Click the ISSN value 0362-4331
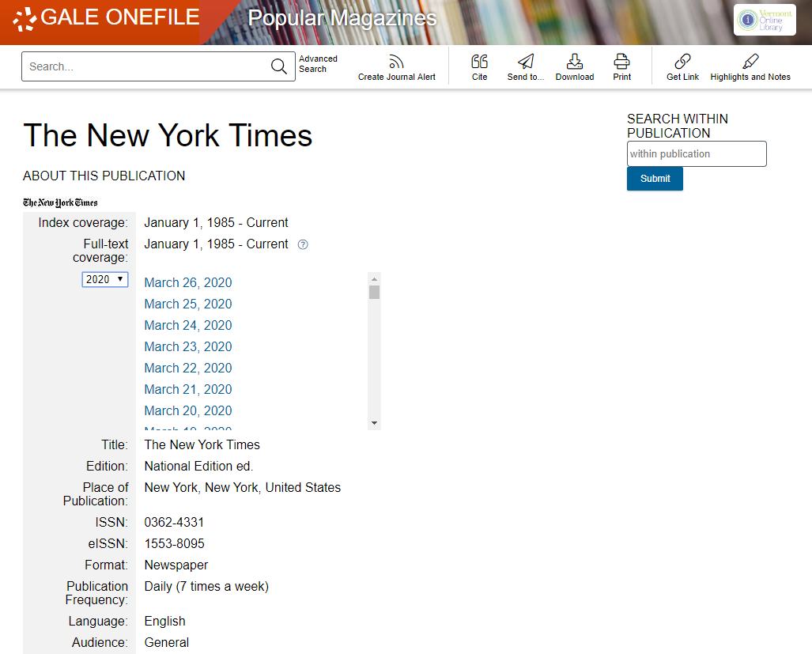Image resolution: width=812 pixels, height=654 pixels. point(174,523)
